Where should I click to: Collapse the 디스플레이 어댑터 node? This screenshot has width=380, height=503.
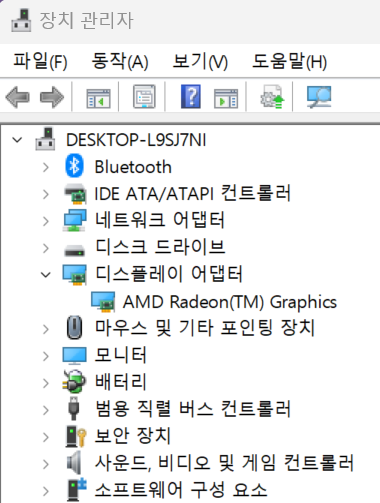tap(46, 275)
